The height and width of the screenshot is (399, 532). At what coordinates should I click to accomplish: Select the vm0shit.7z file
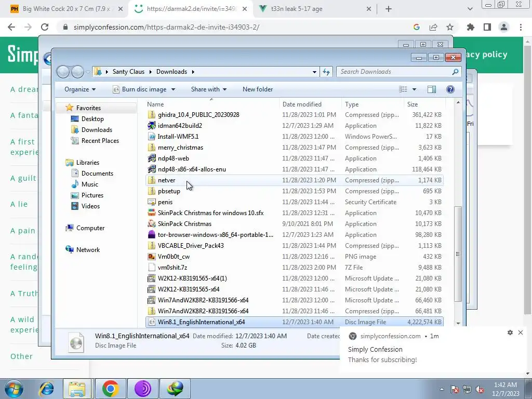(x=172, y=268)
